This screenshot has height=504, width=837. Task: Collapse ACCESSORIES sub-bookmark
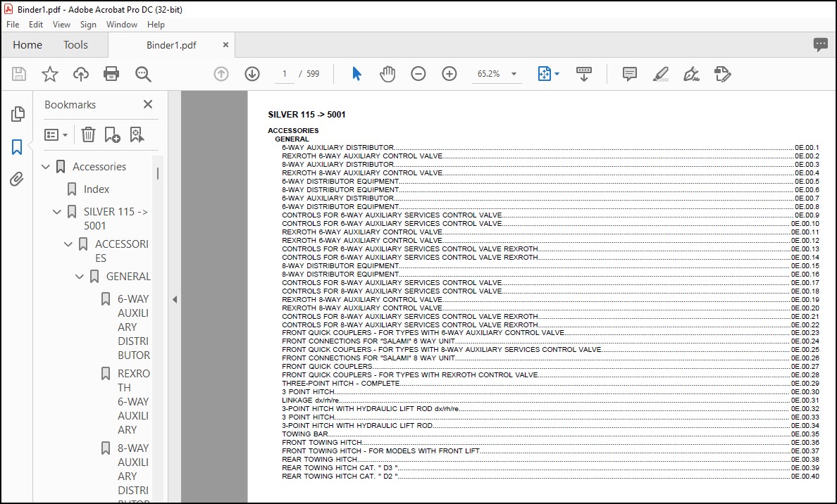pyautogui.click(x=68, y=244)
